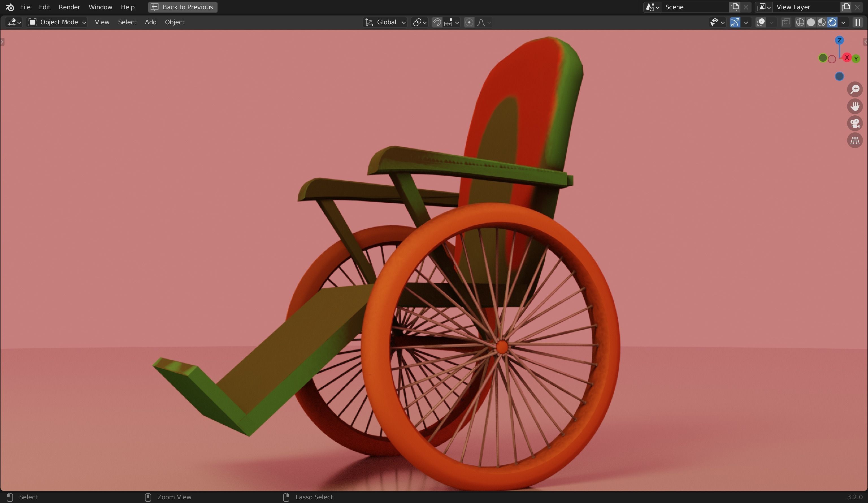Click the Zoom In magnifier control
Viewport: 868px width, 503px height.
(x=855, y=89)
